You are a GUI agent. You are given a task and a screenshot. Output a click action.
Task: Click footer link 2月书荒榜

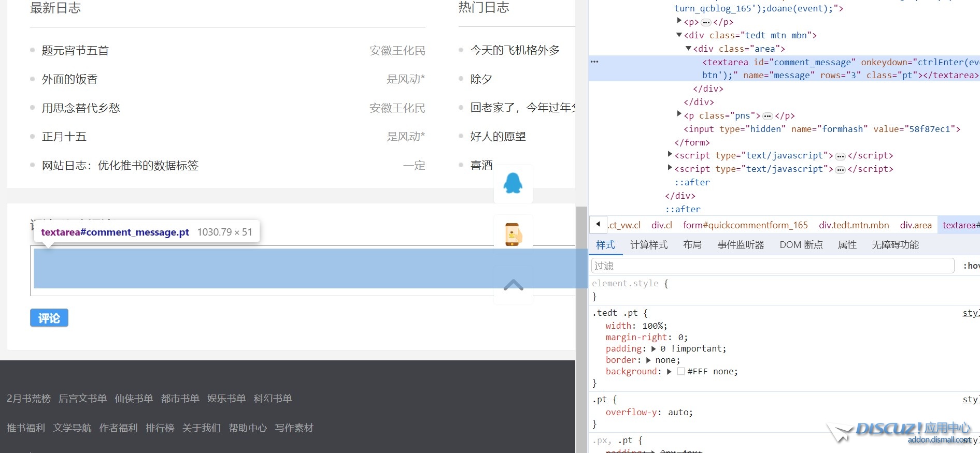pyautogui.click(x=29, y=399)
